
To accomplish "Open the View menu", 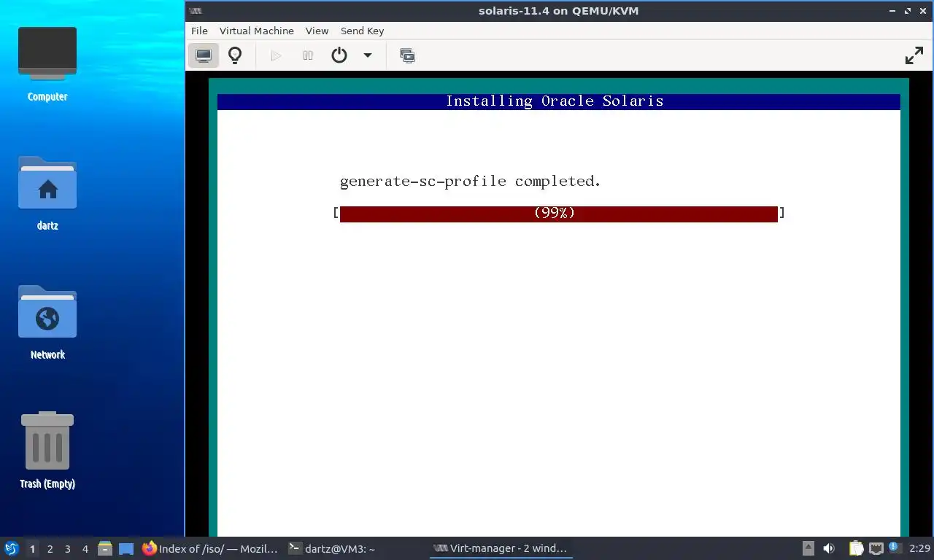I will (x=317, y=31).
